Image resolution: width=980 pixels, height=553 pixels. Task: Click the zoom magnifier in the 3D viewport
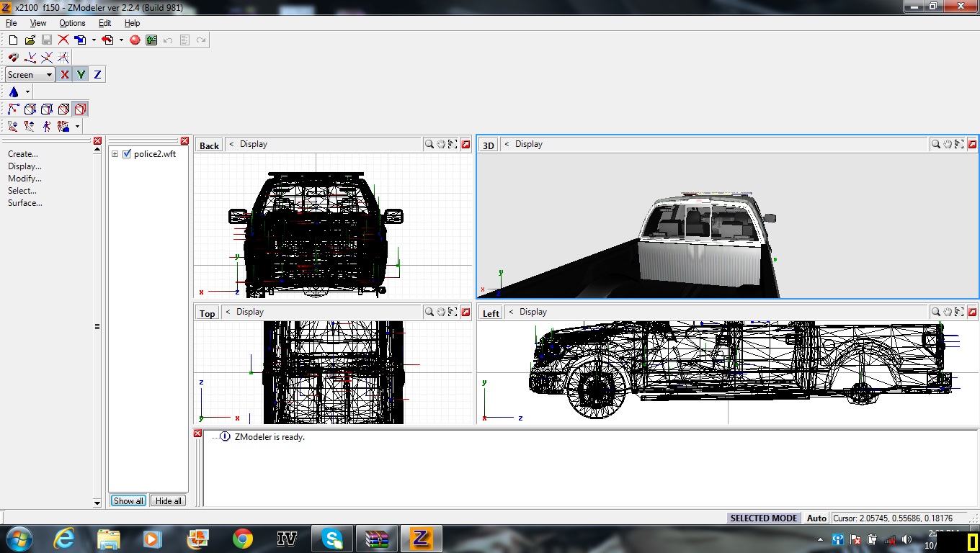[x=935, y=145]
